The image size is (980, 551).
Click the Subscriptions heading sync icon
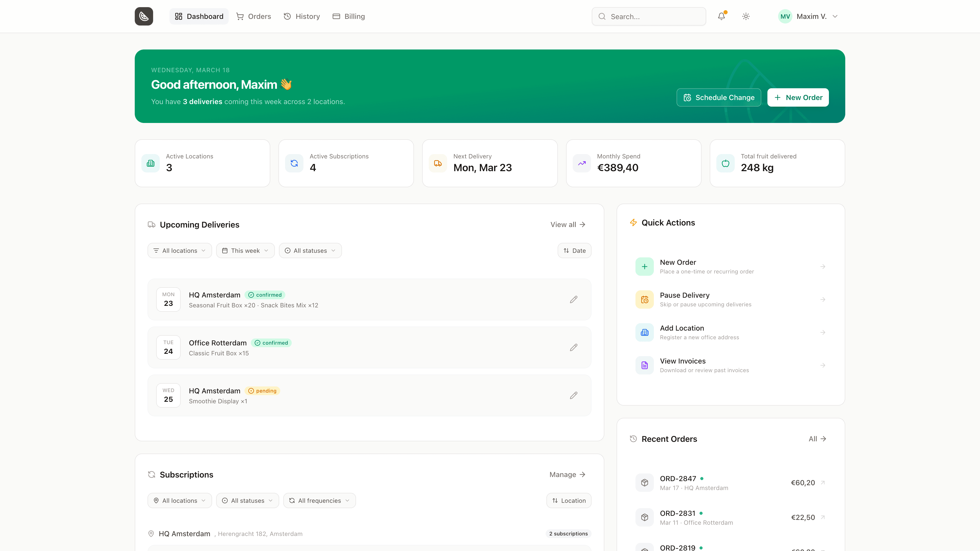(151, 474)
